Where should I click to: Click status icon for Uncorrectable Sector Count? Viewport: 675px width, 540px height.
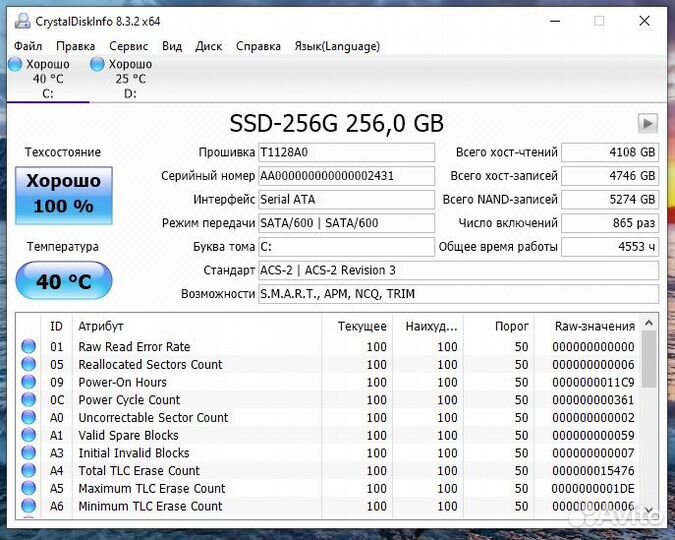pyautogui.click(x=28, y=417)
